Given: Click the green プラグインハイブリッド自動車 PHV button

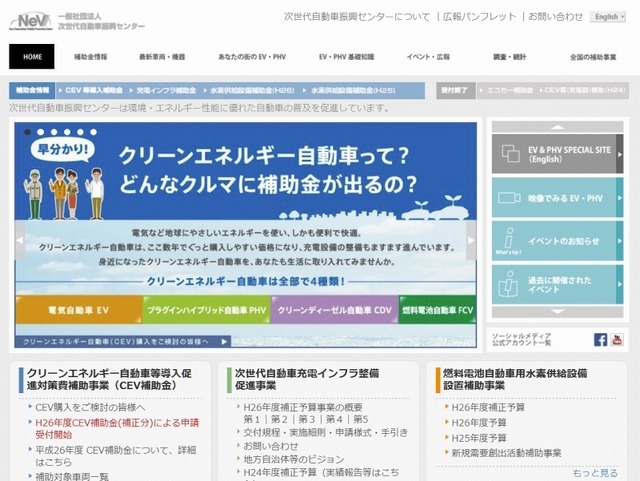Looking at the screenshot, I should pos(207,310).
